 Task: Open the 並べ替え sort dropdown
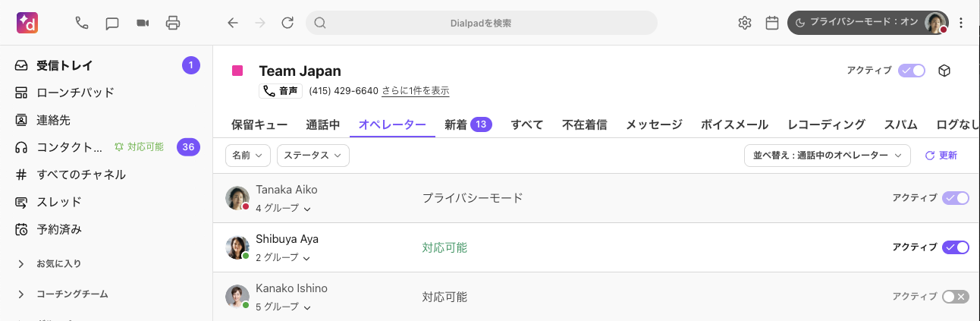[827, 156]
